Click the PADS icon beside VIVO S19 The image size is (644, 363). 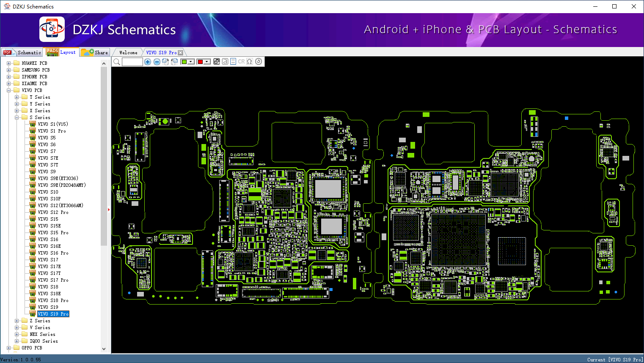click(x=33, y=307)
